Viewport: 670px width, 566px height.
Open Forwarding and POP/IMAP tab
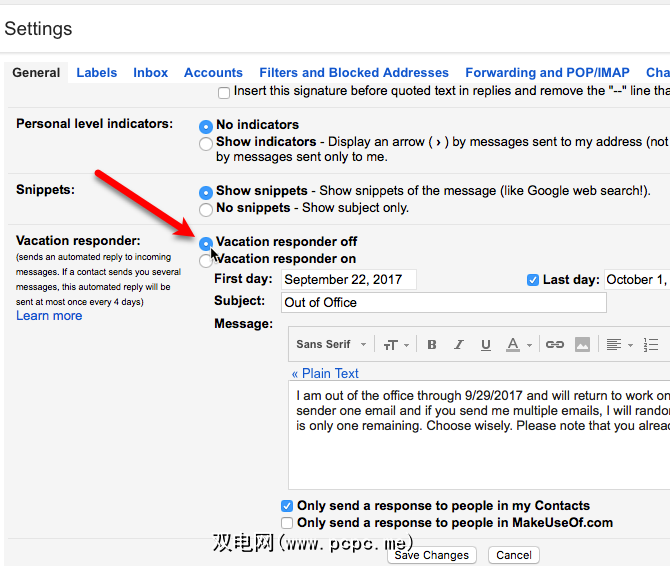547,73
